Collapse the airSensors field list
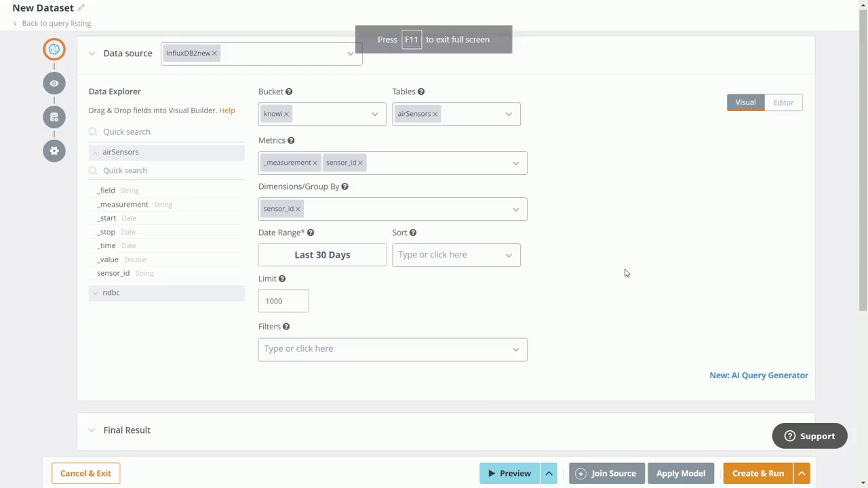 click(x=95, y=152)
